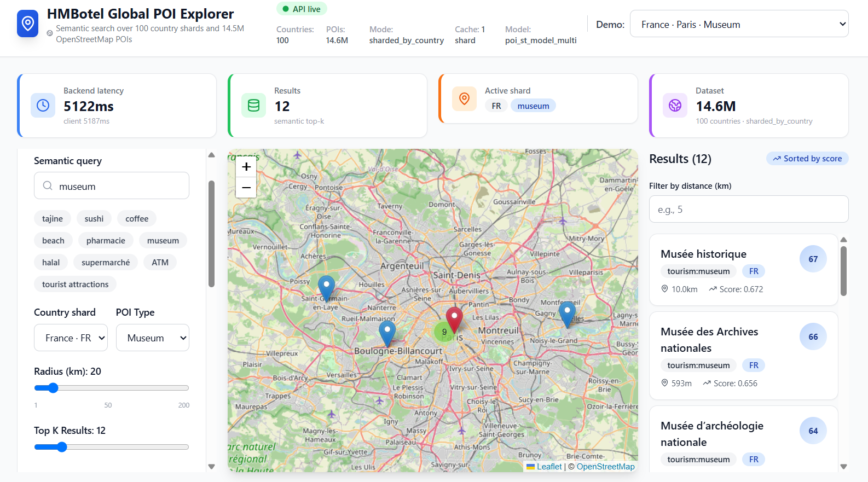Click distance pin icon next to 593m
The image size is (868, 482).
pyautogui.click(x=664, y=383)
